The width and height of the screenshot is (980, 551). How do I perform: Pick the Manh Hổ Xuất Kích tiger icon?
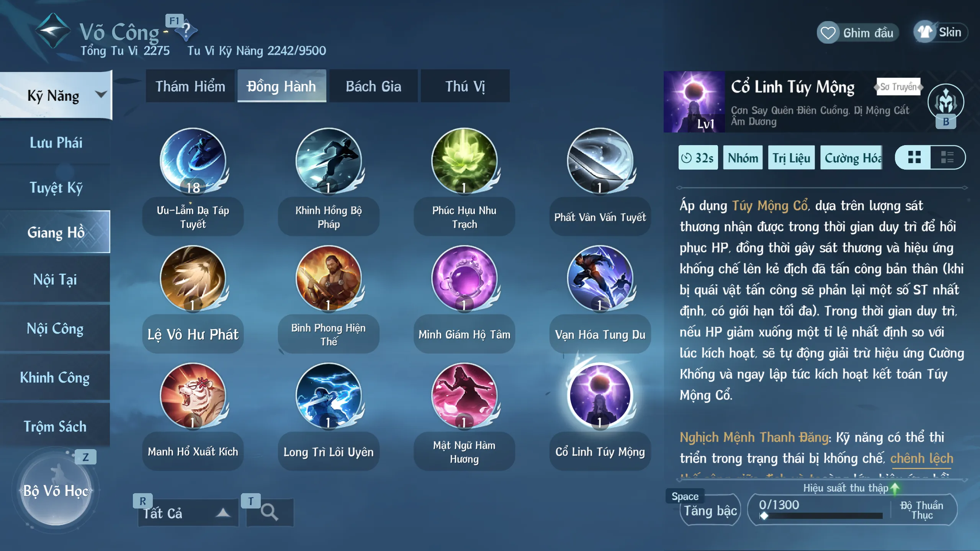click(x=193, y=396)
